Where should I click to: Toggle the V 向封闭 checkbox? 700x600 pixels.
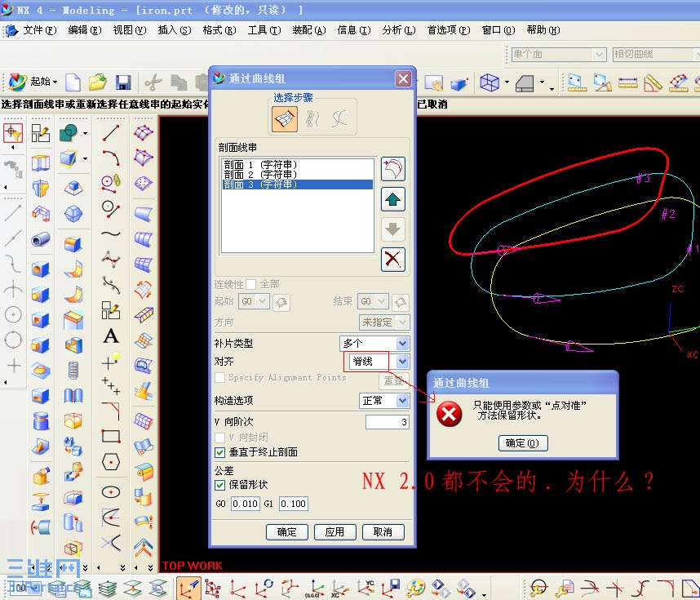pos(219,438)
